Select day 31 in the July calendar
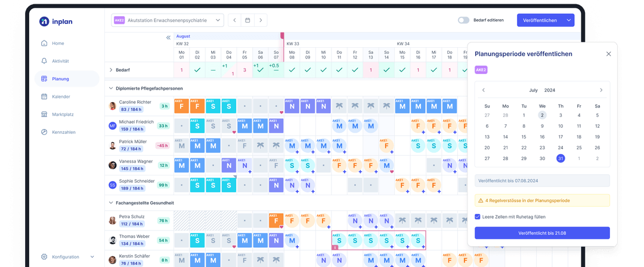Screen dimensions: 644x267 [x=561, y=158]
